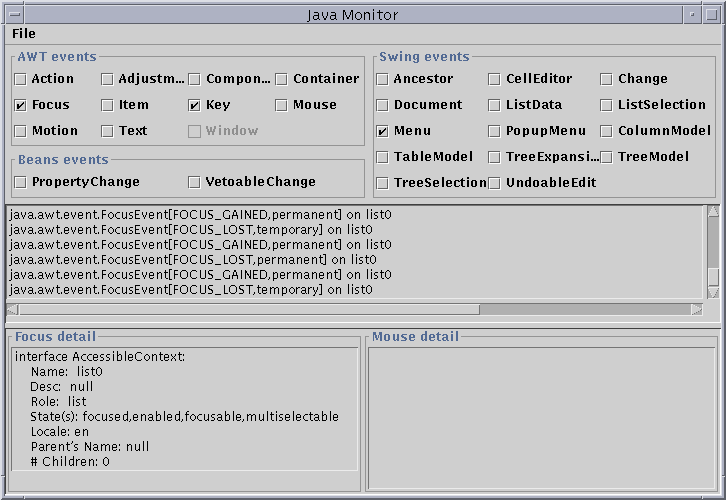The image size is (726, 500).
Task: Select the last FOCUS_LOST,temporary log line
Action: pyautogui.click(x=191, y=290)
